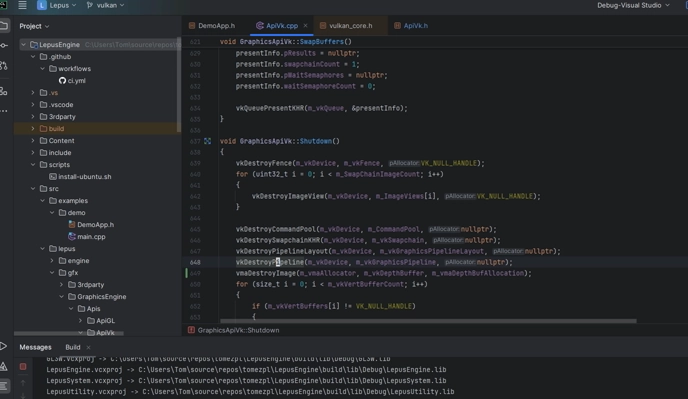Open the Problems warning tool window icon

coord(4,367)
